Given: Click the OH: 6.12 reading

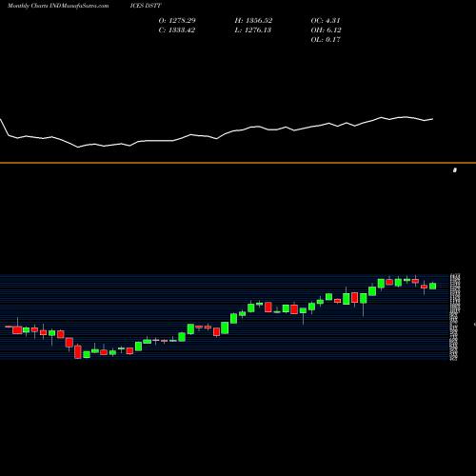Looking at the screenshot, I should (x=326, y=30).
